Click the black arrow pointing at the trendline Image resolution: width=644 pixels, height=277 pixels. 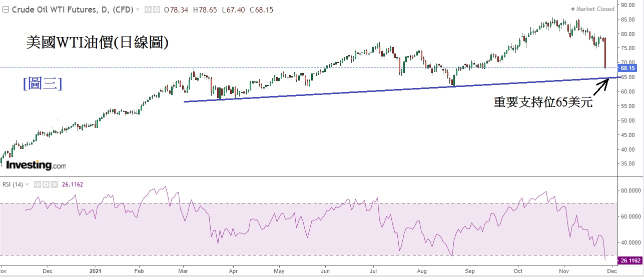601,86
